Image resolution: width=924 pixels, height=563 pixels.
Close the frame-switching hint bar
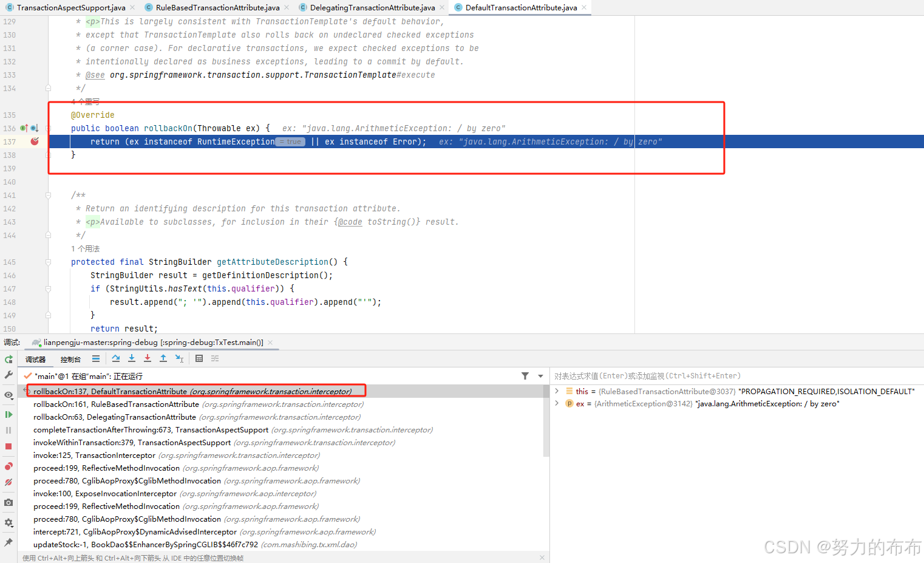[542, 558]
